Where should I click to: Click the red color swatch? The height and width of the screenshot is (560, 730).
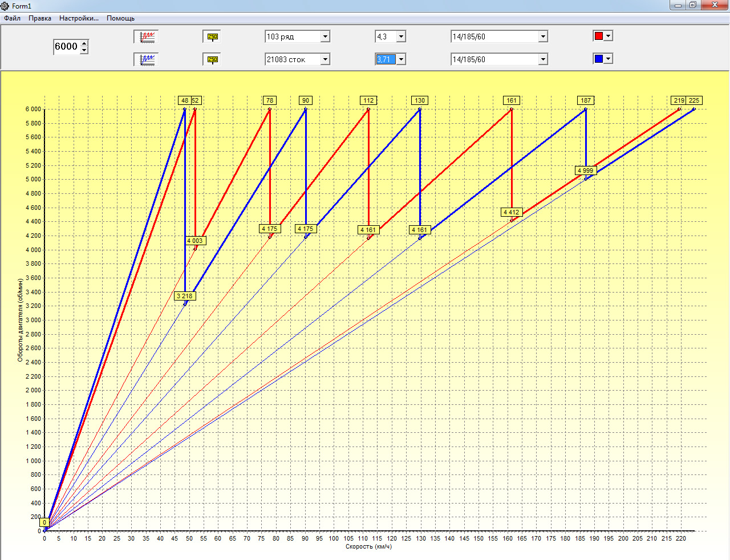(x=598, y=36)
